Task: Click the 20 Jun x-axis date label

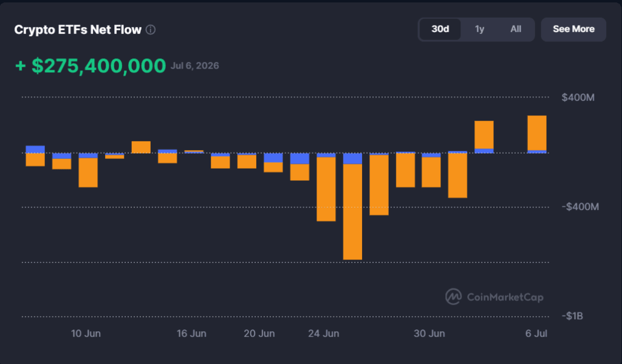Action: [x=259, y=334]
